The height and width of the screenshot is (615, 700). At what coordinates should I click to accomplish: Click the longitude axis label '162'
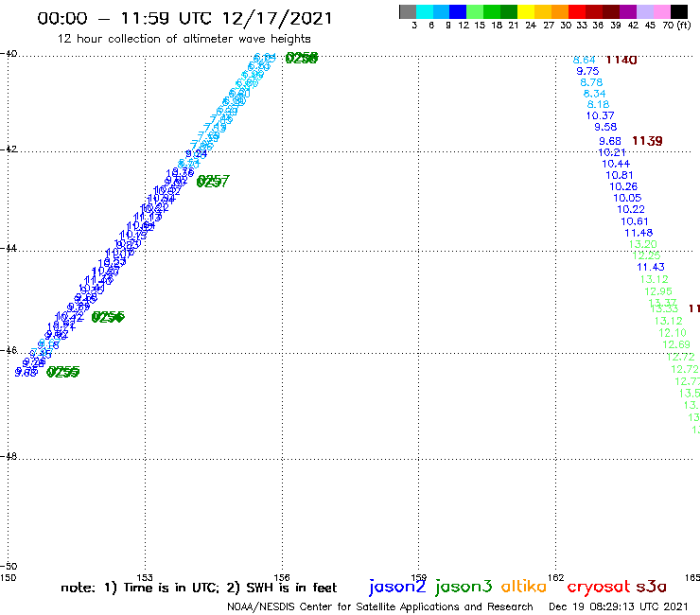click(x=555, y=578)
